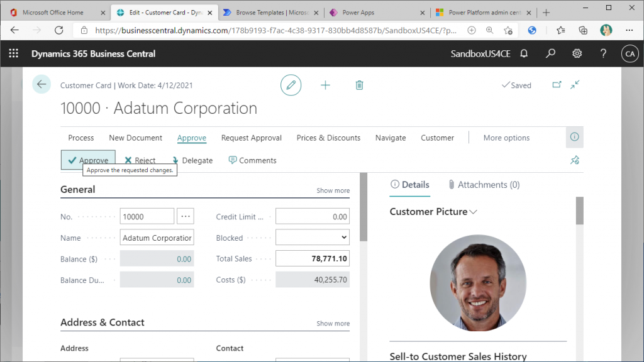This screenshot has width=644, height=362.
Task: Open approval Comments
Action: 253,160
